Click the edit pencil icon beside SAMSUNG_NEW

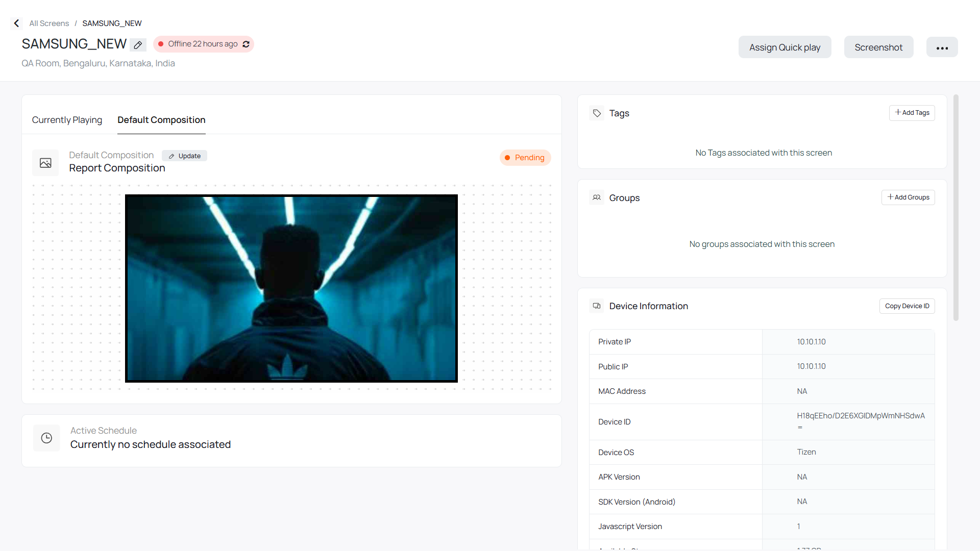point(137,45)
